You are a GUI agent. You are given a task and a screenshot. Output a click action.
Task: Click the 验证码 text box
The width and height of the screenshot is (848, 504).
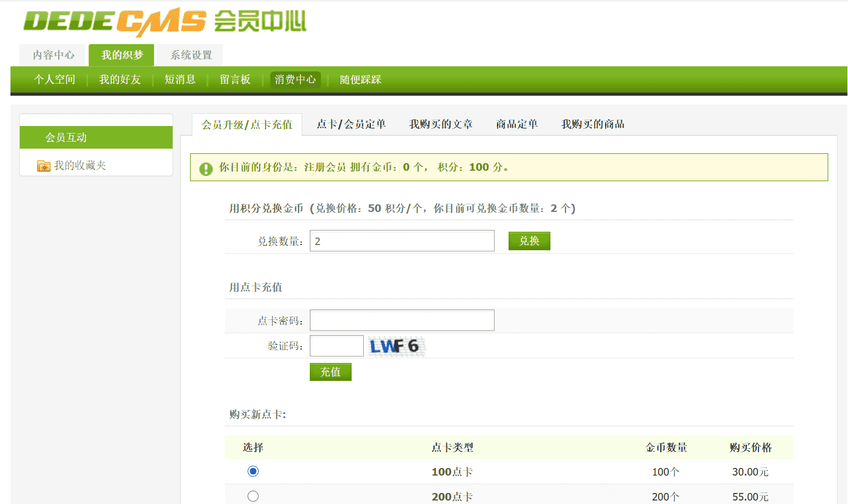tap(337, 346)
